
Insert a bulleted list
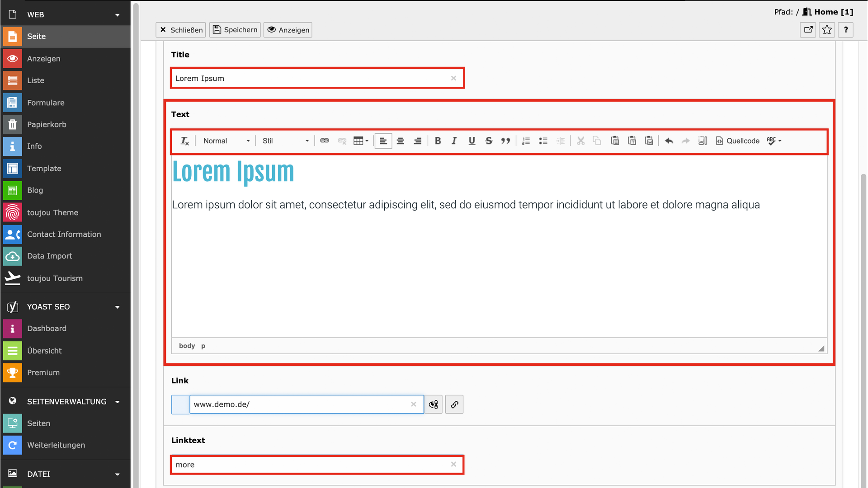pyautogui.click(x=543, y=141)
